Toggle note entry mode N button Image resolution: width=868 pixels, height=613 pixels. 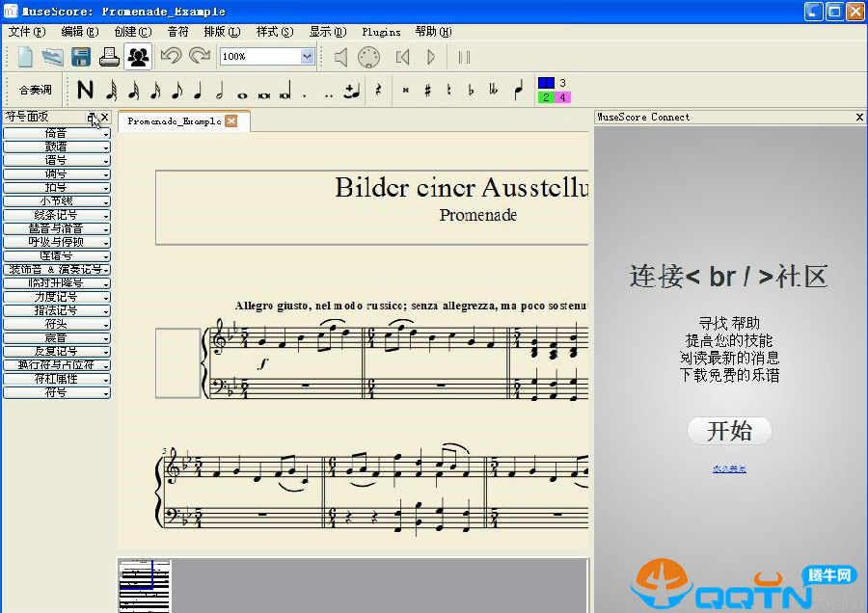tap(86, 91)
